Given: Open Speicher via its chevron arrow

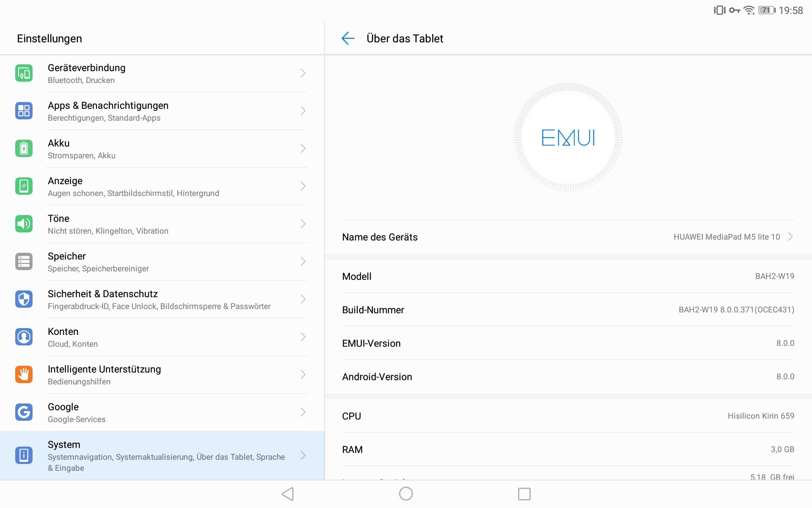Looking at the screenshot, I should [303, 262].
